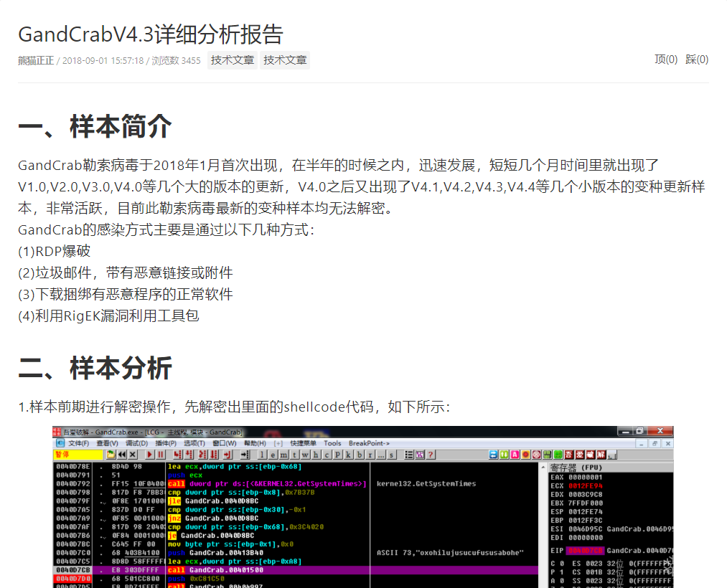Open the log window with 'l' button
The width and height of the screenshot is (727, 588).
tap(262, 455)
